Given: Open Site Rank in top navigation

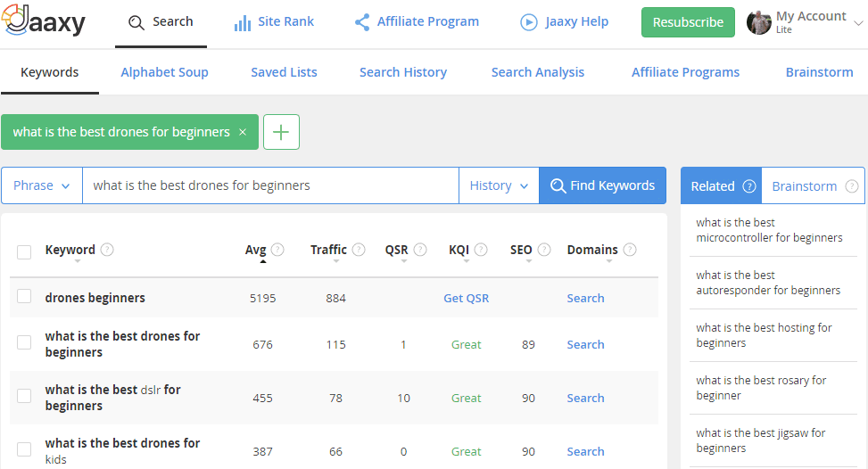Looking at the screenshot, I should pos(274,22).
